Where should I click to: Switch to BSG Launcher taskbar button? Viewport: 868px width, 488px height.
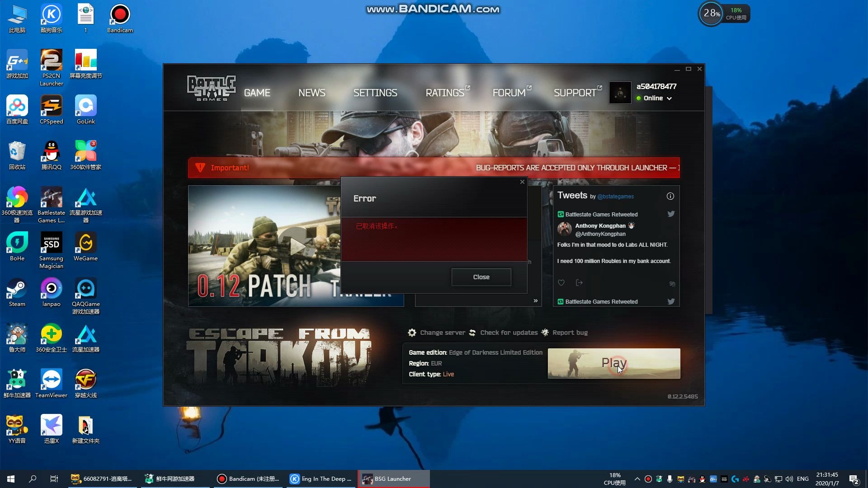[x=393, y=479]
